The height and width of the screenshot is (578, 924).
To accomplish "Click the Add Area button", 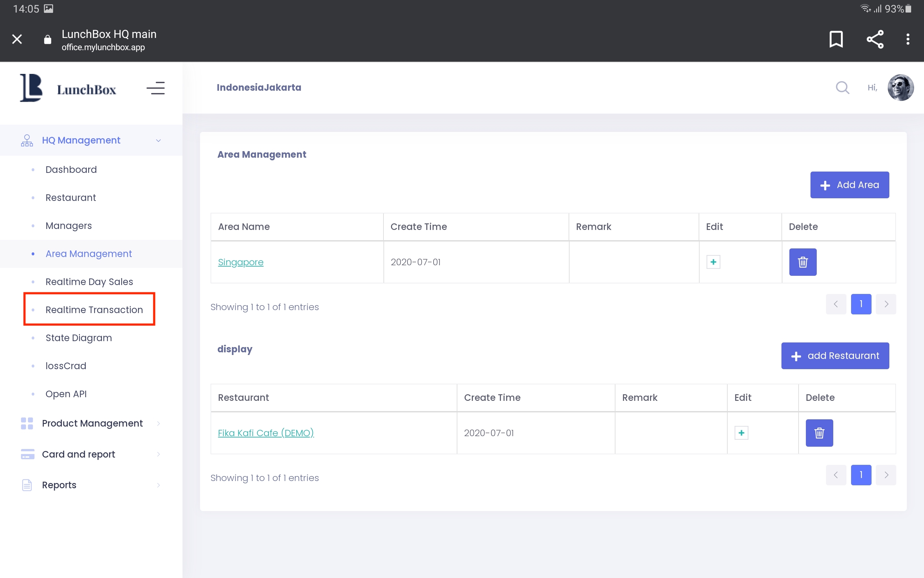I will (x=849, y=185).
